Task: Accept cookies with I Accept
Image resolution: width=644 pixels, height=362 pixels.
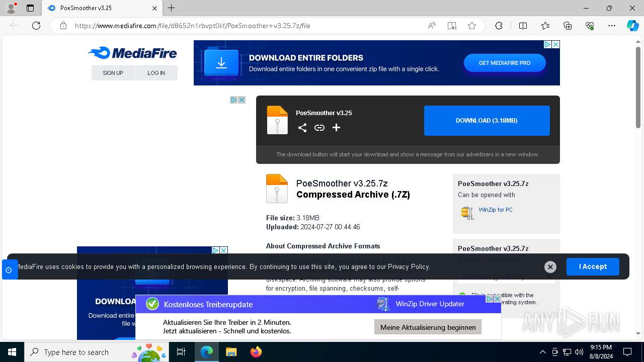Action: pyautogui.click(x=593, y=266)
